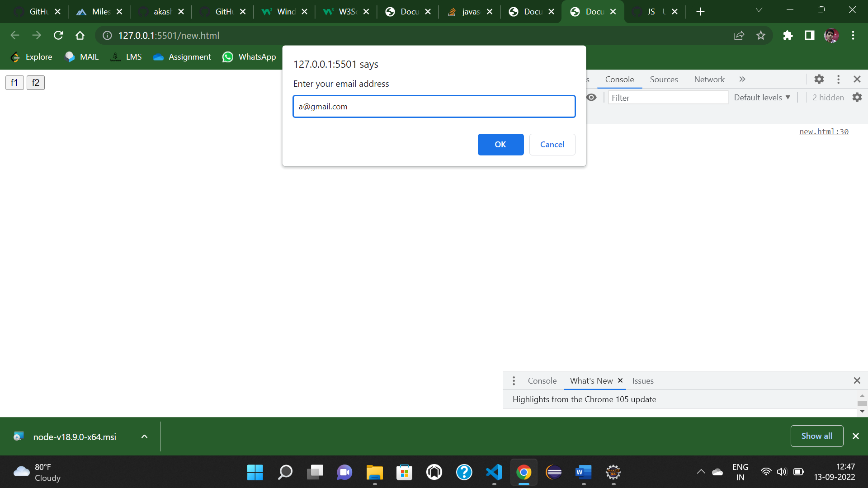868x488 pixels.
Task: Click the f2 button on the page
Action: tap(36, 83)
